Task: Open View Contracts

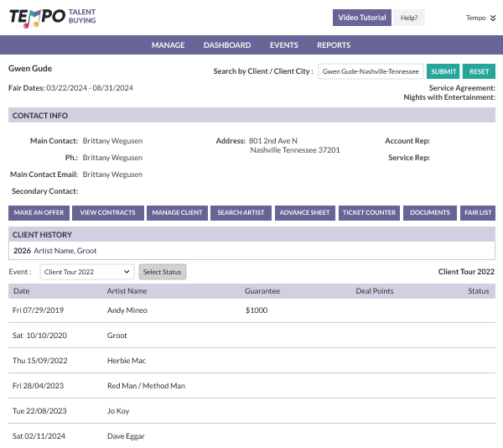Action: (x=107, y=212)
